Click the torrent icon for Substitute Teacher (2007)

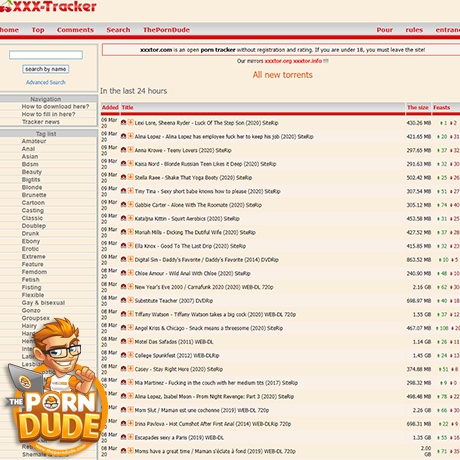(x=123, y=300)
